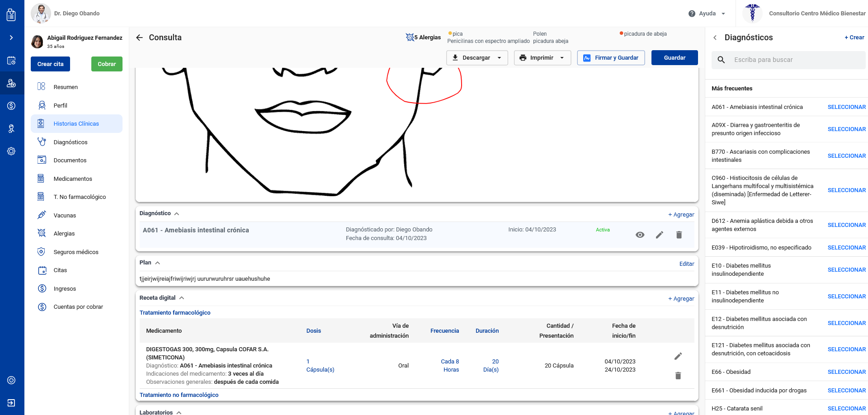The image size is (868, 415).
Task: Click the Cobrar green button
Action: 107,64
